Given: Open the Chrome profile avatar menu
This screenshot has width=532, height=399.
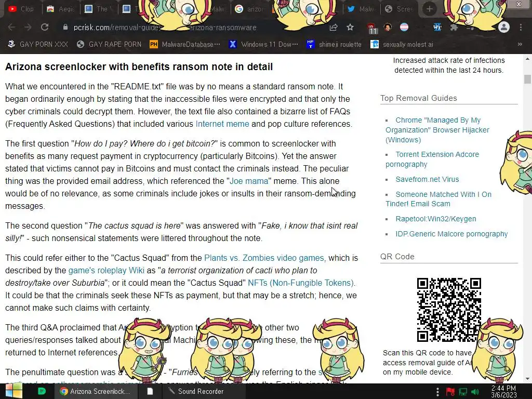Looking at the screenshot, I should 504,28.
